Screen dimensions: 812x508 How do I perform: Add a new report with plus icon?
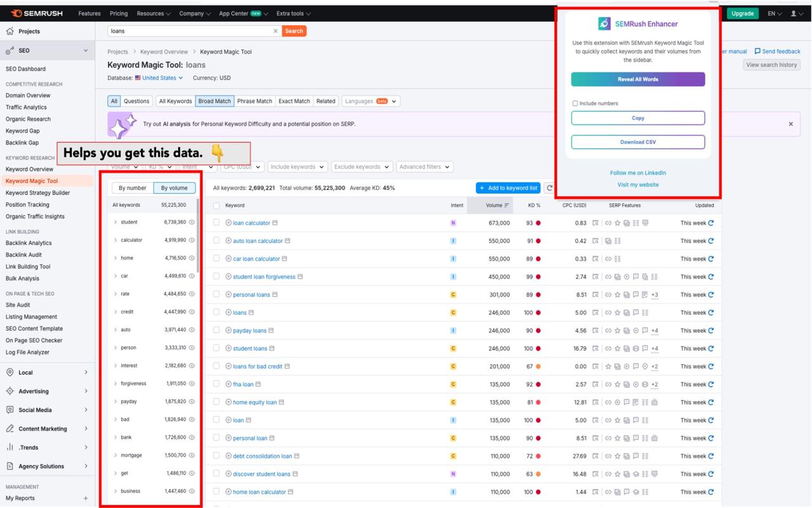click(86, 498)
